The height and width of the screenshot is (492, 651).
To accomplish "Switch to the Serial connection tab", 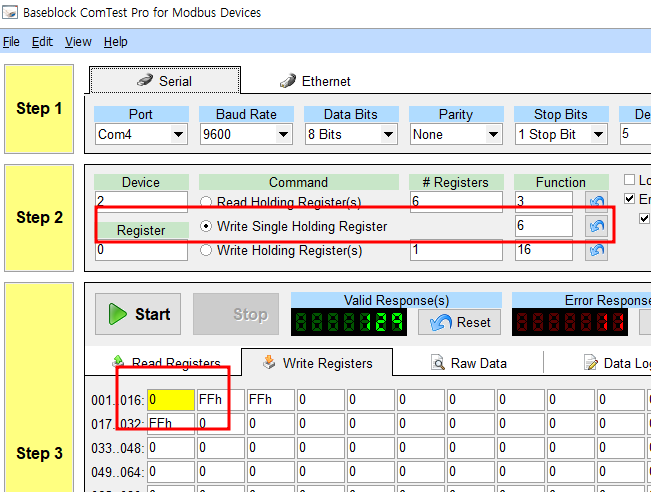I will coord(165,81).
